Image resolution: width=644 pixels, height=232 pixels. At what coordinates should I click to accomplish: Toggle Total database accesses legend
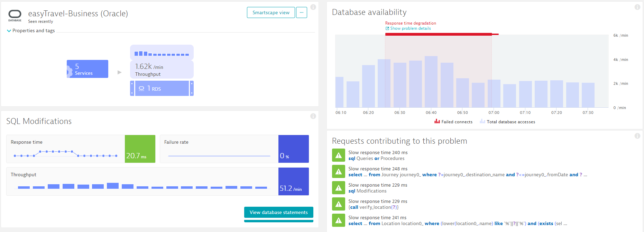coord(507,122)
